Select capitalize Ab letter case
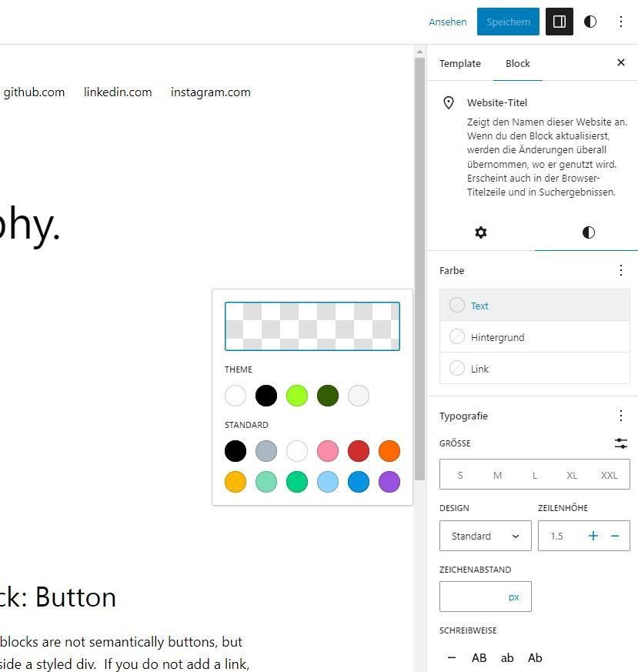The width and height of the screenshot is (638, 672). click(x=535, y=657)
